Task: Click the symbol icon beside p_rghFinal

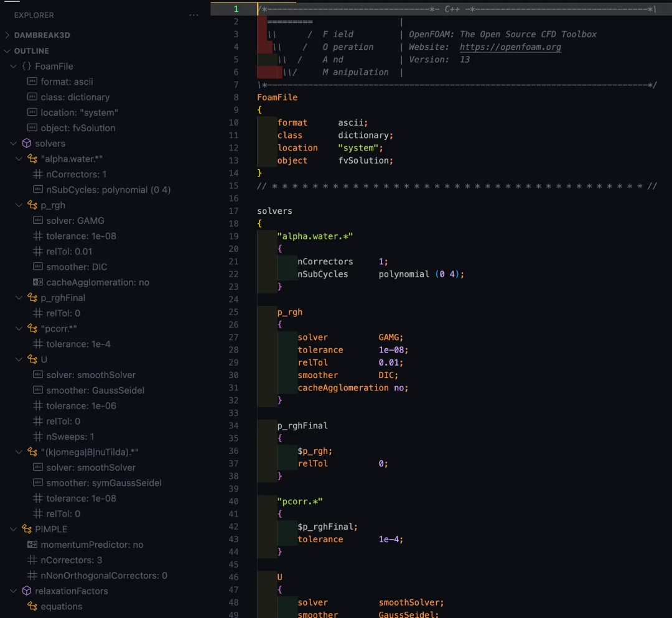Action: click(32, 298)
